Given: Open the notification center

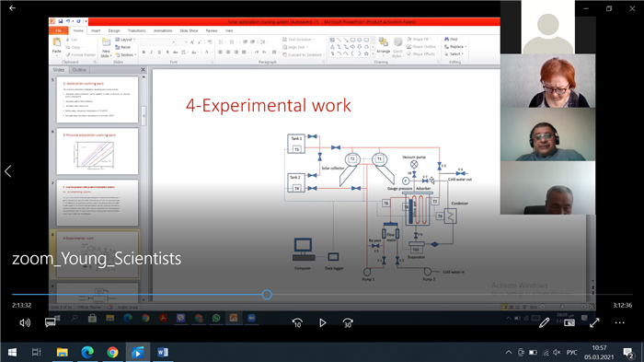Looking at the screenshot, I should pos(628,353).
